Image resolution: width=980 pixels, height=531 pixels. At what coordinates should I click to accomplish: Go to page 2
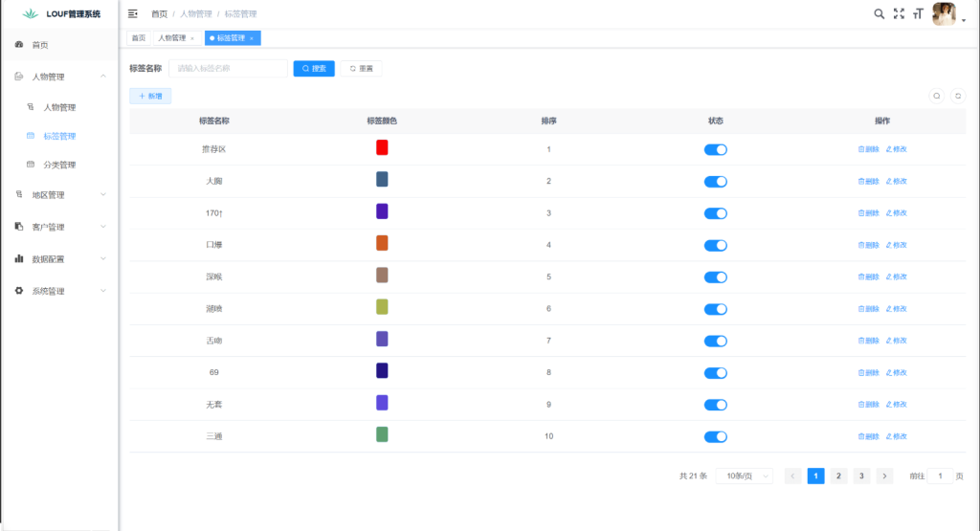tap(838, 476)
